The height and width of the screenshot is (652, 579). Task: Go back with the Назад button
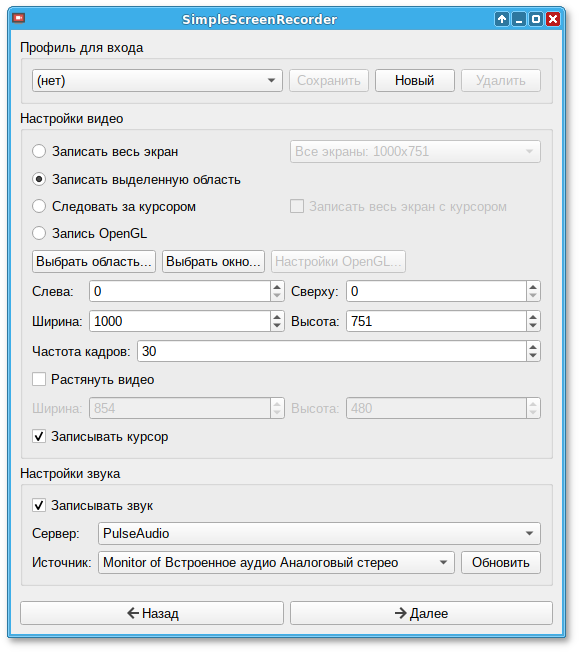point(152,613)
